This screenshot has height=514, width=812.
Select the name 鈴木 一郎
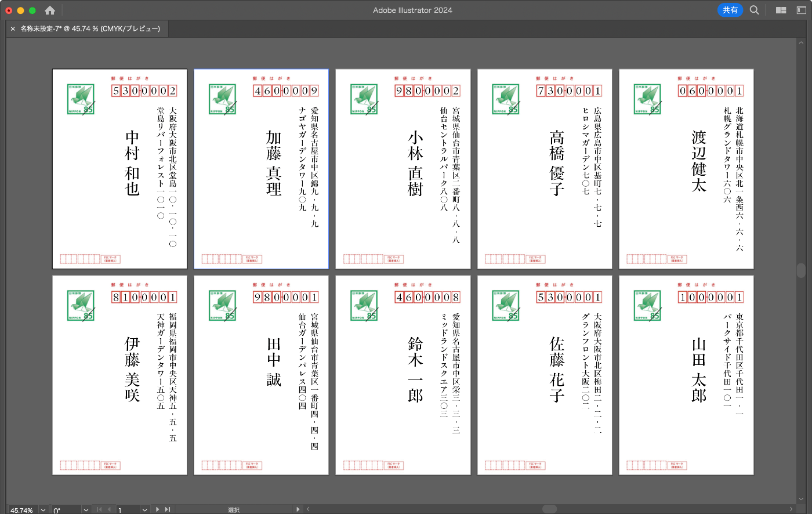tap(415, 368)
